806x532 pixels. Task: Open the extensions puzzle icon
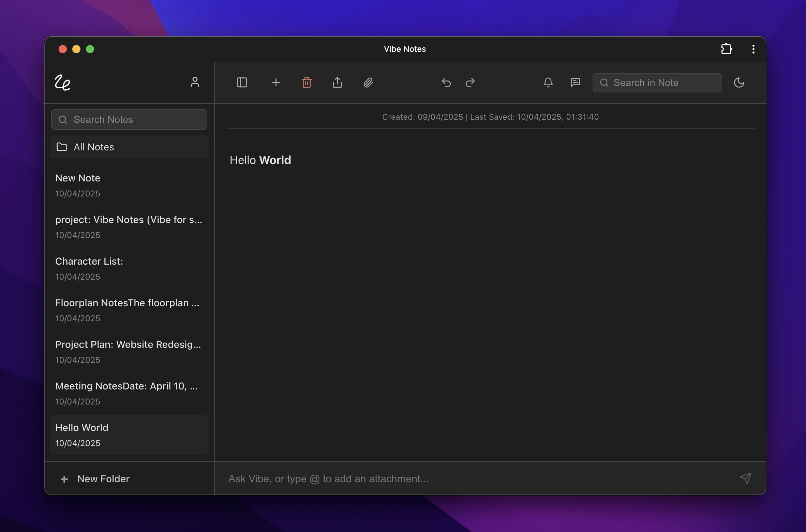(726, 49)
